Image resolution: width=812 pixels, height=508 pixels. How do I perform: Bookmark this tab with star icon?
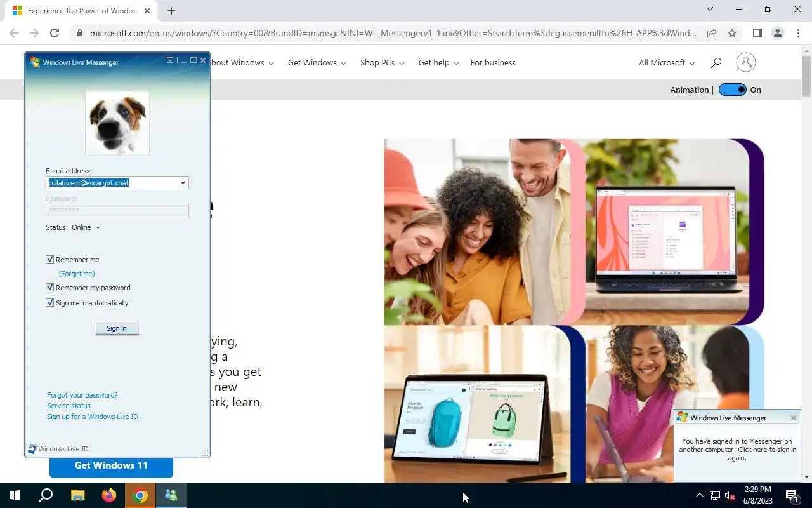(x=732, y=33)
